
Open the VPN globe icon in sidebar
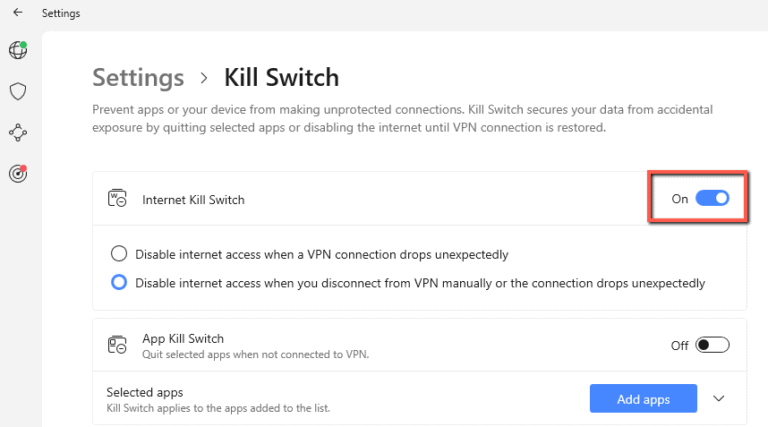coord(17,50)
